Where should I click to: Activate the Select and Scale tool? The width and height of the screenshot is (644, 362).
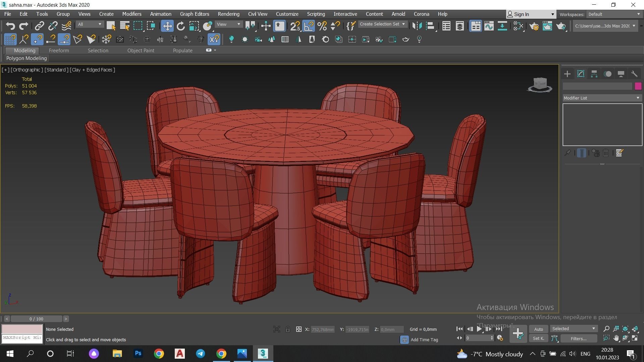point(194,26)
